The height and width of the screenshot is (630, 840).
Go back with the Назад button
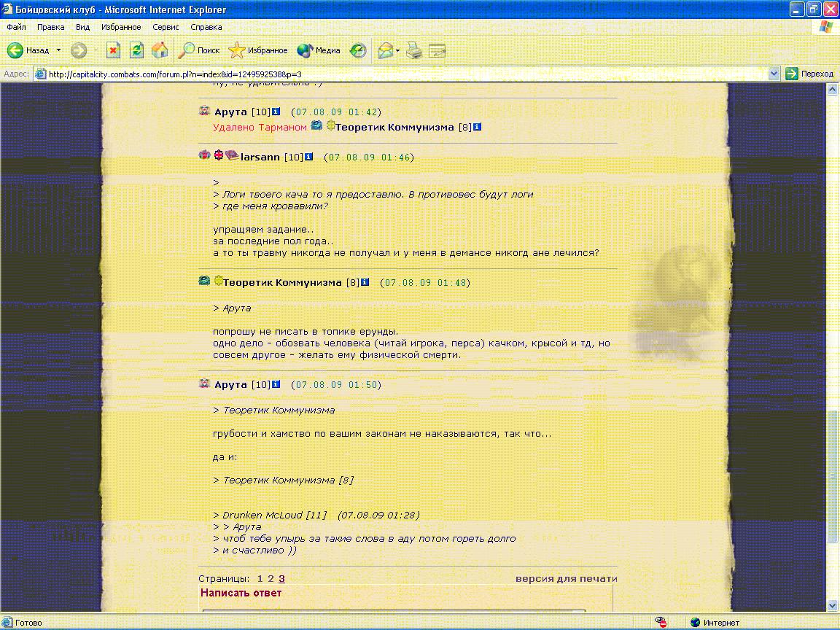28,50
